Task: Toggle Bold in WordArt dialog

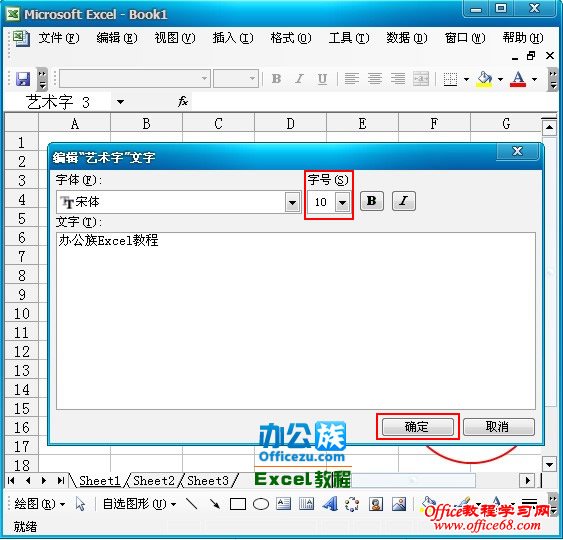Action: pyautogui.click(x=372, y=201)
